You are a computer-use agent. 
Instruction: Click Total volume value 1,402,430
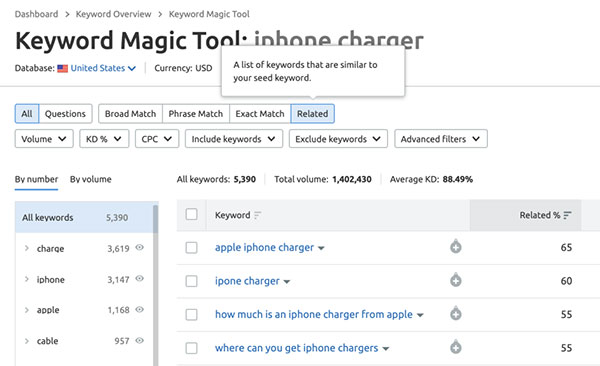(352, 179)
